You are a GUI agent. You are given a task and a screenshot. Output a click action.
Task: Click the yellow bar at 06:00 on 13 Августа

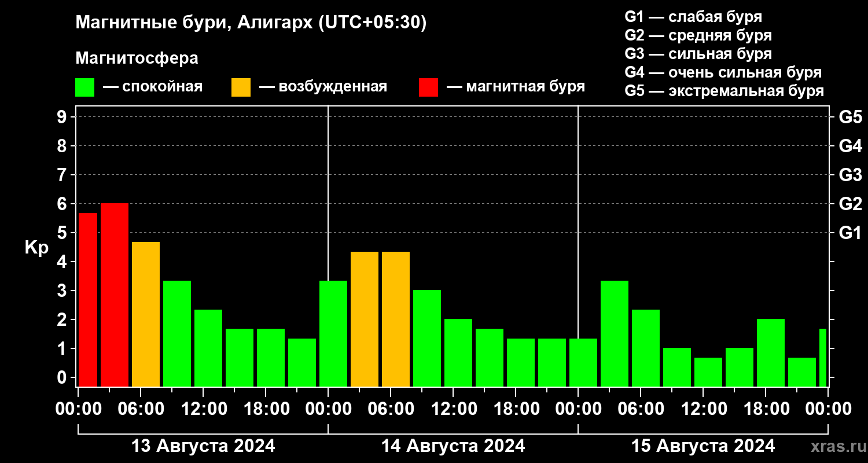[x=146, y=314]
